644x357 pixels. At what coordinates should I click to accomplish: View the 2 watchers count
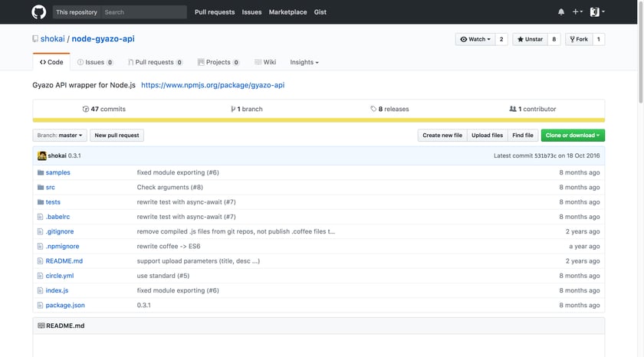pyautogui.click(x=501, y=39)
